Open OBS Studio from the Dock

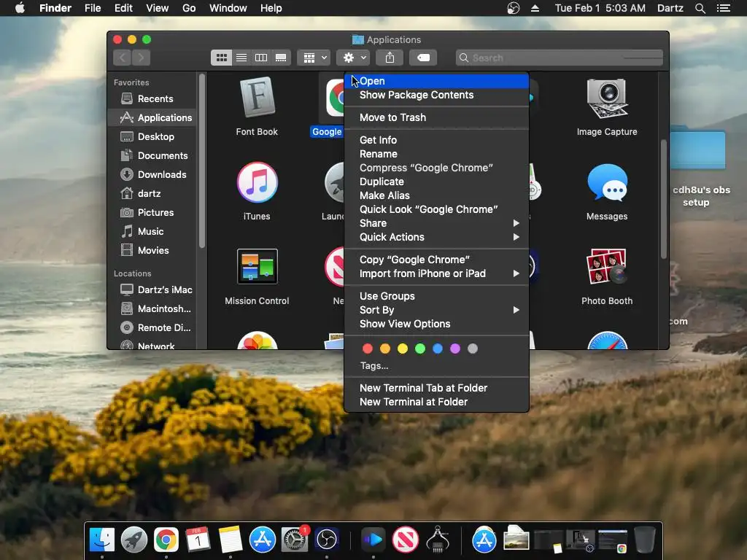pyautogui.click(x=326, y=540)
